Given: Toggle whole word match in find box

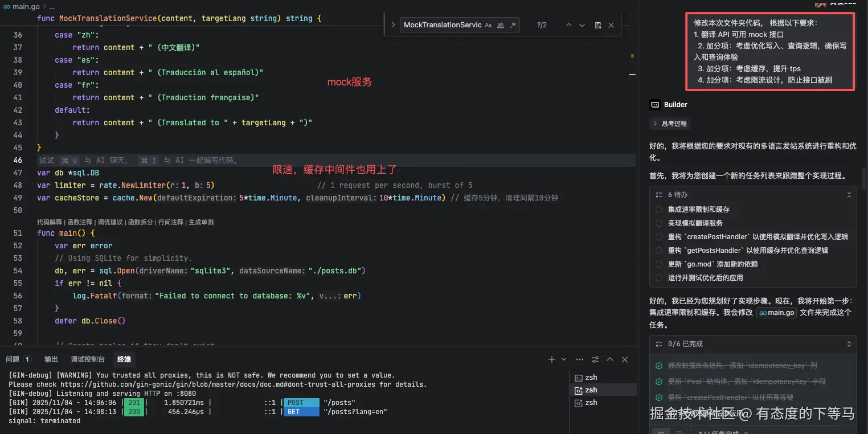Looking at the screenshot, I should click(501, 25).
